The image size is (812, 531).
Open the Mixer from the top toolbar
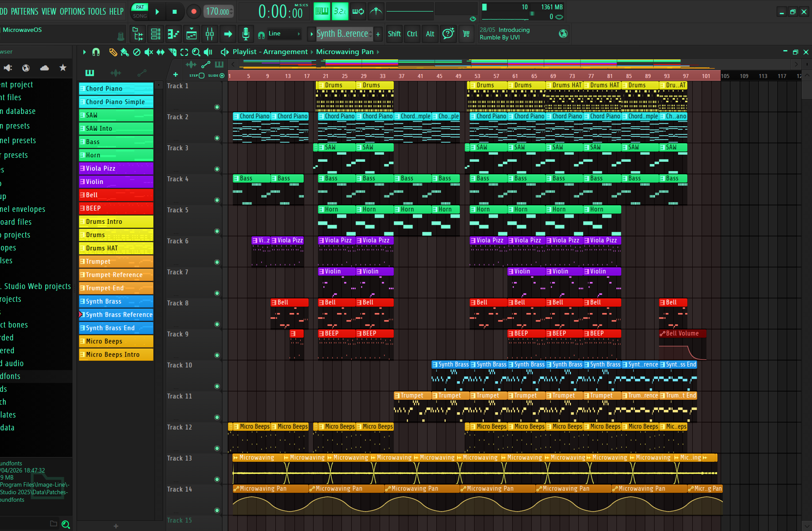[x=210, y=34]
